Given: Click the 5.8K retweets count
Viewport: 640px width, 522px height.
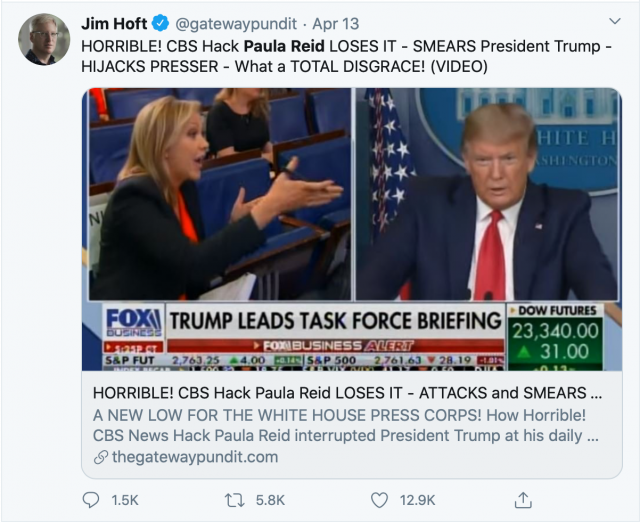Looking at the screenshot, I should click(x=270, y=499).
